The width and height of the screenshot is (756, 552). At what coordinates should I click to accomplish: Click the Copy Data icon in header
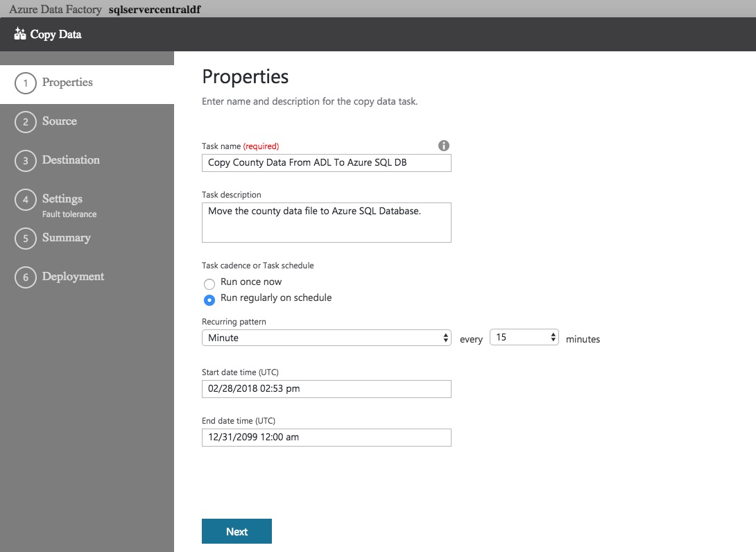coord(20,34)
